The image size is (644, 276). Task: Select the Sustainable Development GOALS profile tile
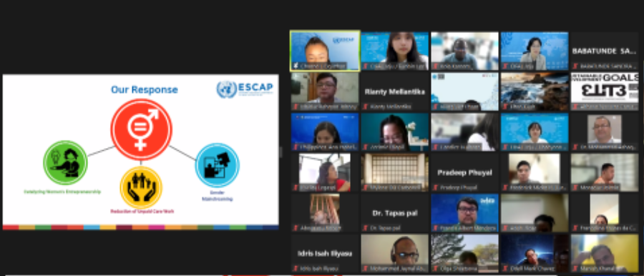click(605, 92)
